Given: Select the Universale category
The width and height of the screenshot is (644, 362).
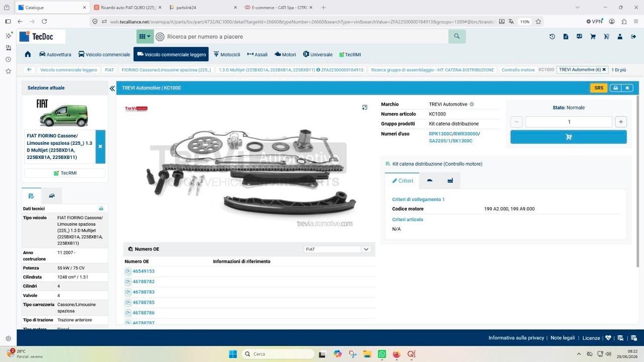Looking at the screenshot, I should click(x=317, y=54).
